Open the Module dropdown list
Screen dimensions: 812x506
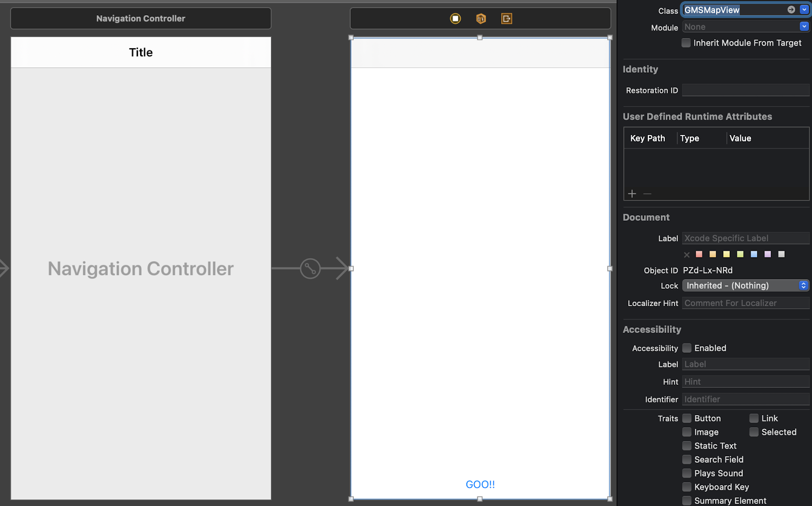pyautogui.click(x=804, y=26)
